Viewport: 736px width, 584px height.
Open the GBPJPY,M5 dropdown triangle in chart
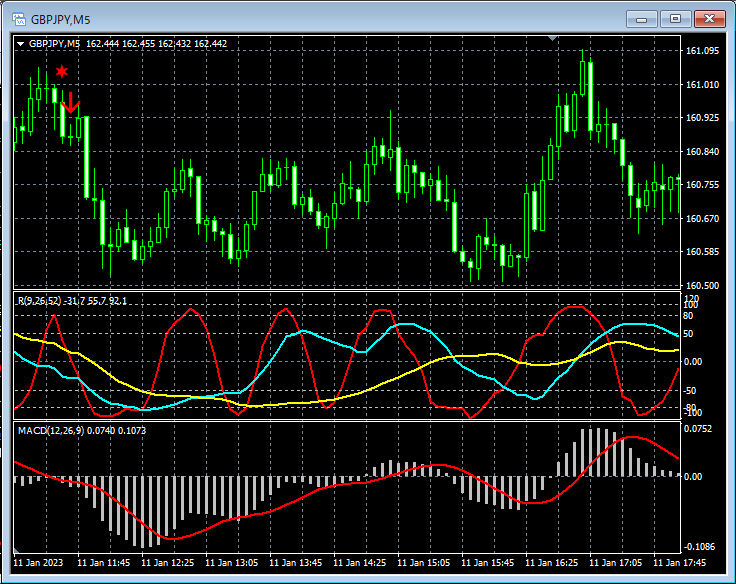[20, 44]
